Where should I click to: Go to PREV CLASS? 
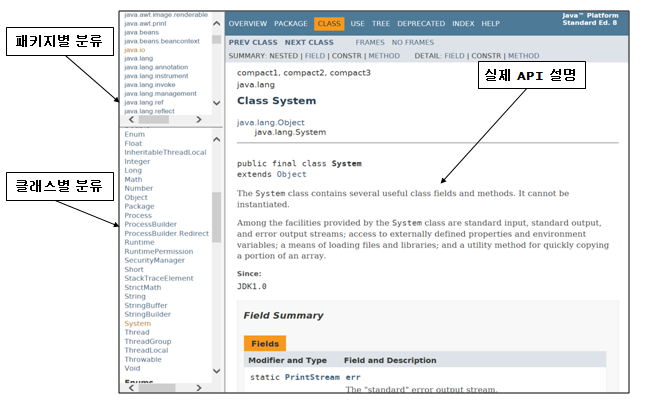[x=253, y=42]
